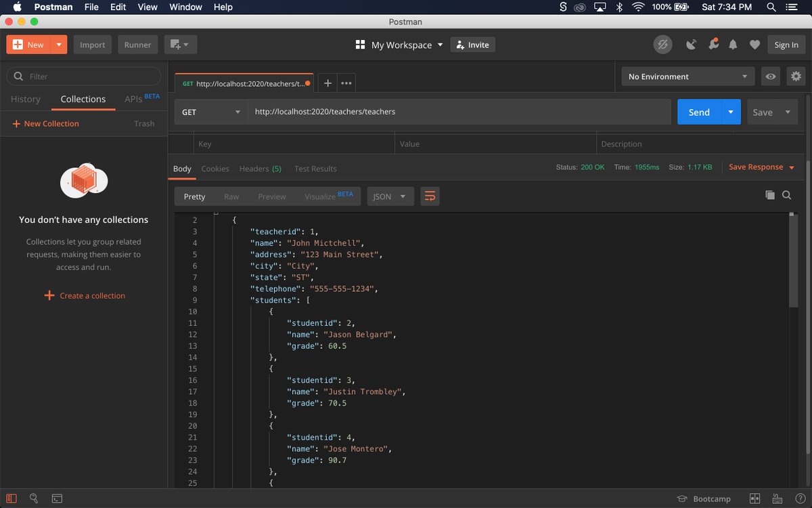Open Spotlight search in macOS menu bar
The width and height of the screenshot is (812, 508).
pyautogui.click(x=771, y=7)
